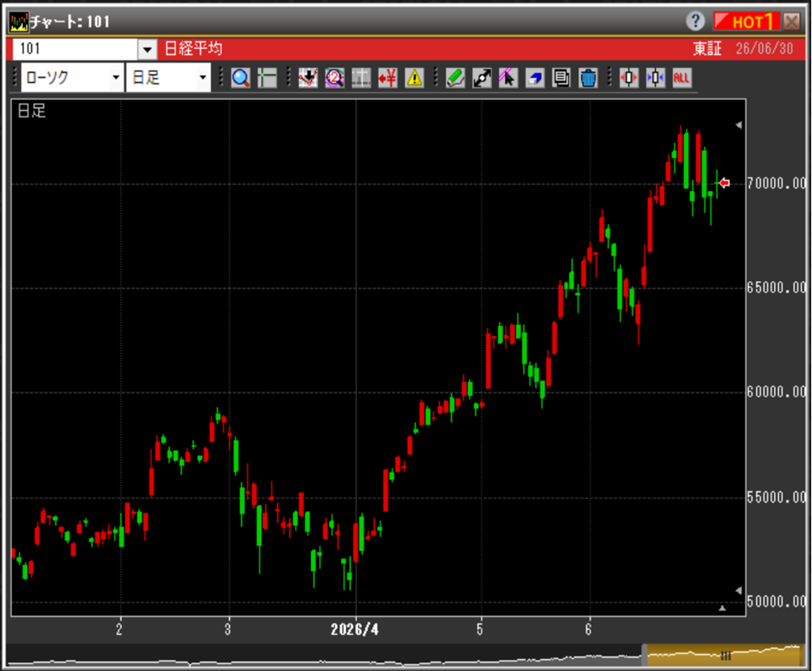The width and height of the screenshot is (812, 671).
Task: Open the yellow warning triangle alert icon
Action: 414,78
